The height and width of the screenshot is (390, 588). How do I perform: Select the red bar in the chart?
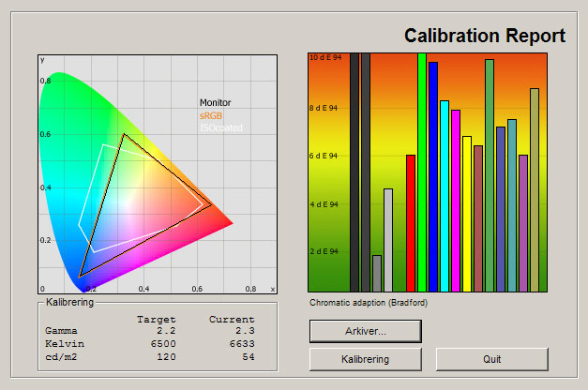[410, 223]
